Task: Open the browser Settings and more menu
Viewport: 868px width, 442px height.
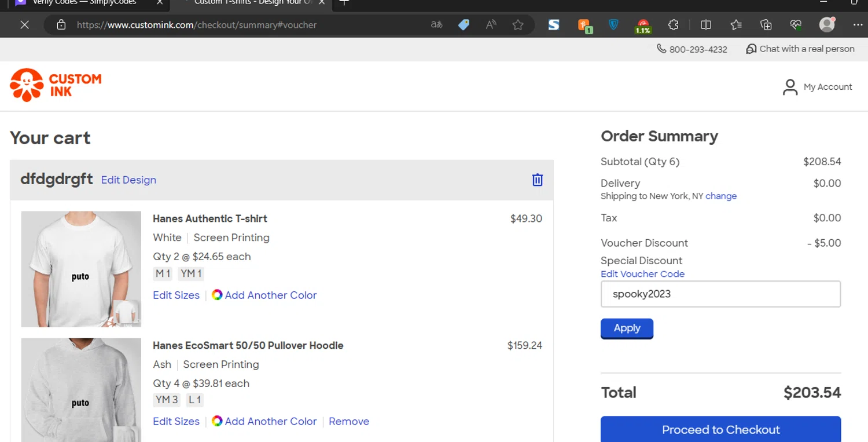Action: [858, 25]
